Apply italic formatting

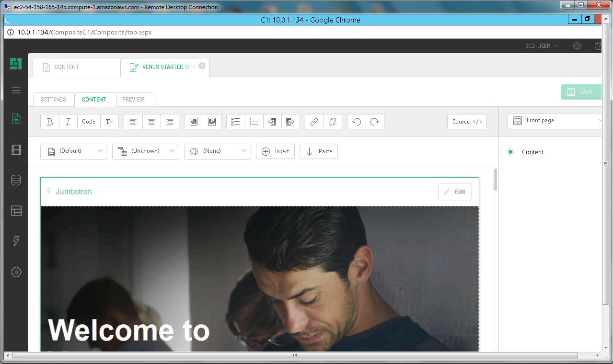[68, 122]
